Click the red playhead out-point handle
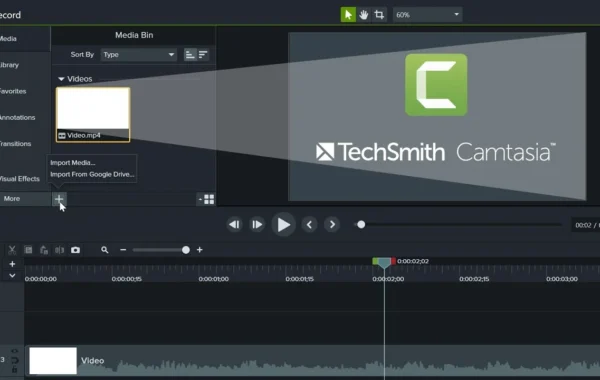The image size is (600, 380). (x=393, y=261)
